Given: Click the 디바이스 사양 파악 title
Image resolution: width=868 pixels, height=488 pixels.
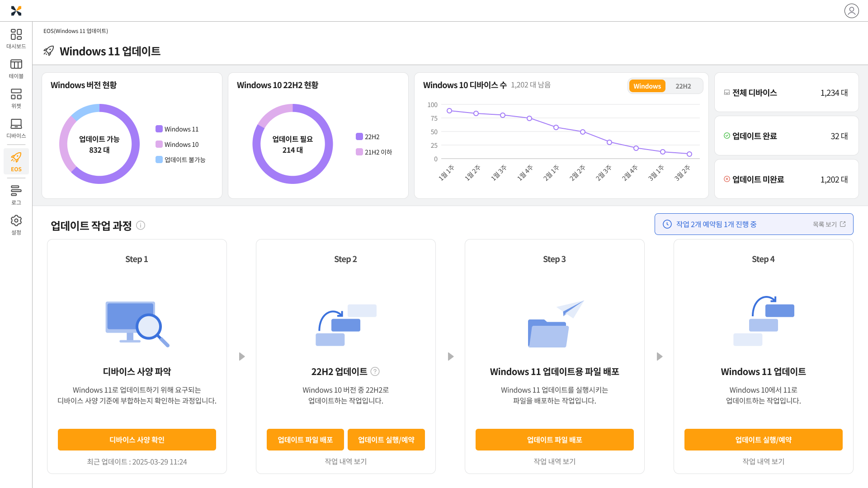Looking at the screenshot, I should pos(137,371).
